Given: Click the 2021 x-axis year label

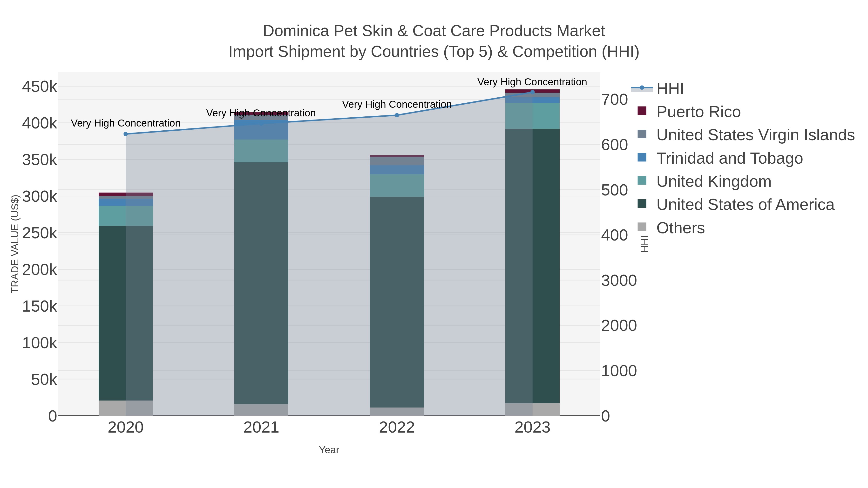Looking at the screenshot, I should pos(261,428).
